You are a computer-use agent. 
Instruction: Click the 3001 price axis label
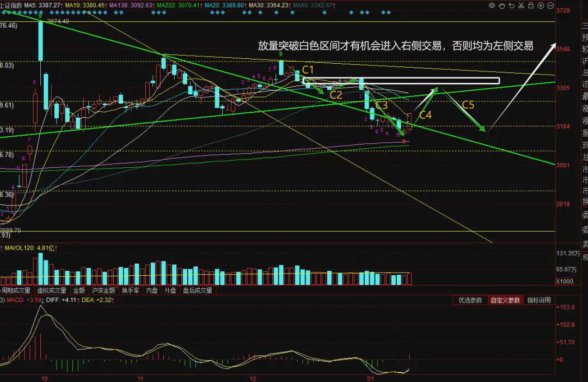coord(563,165)
